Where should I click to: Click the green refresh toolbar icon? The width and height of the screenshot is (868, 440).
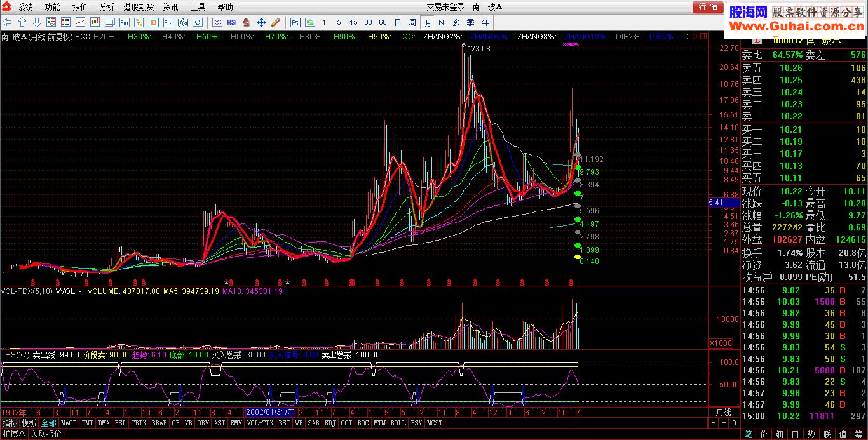point(309,22)
